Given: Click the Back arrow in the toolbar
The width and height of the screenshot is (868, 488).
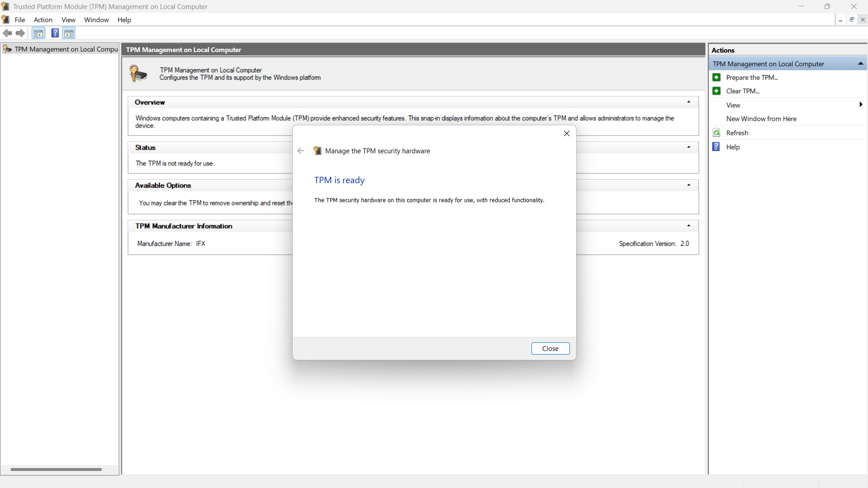Looking at the screenshot, I should (x=7, y=33).
